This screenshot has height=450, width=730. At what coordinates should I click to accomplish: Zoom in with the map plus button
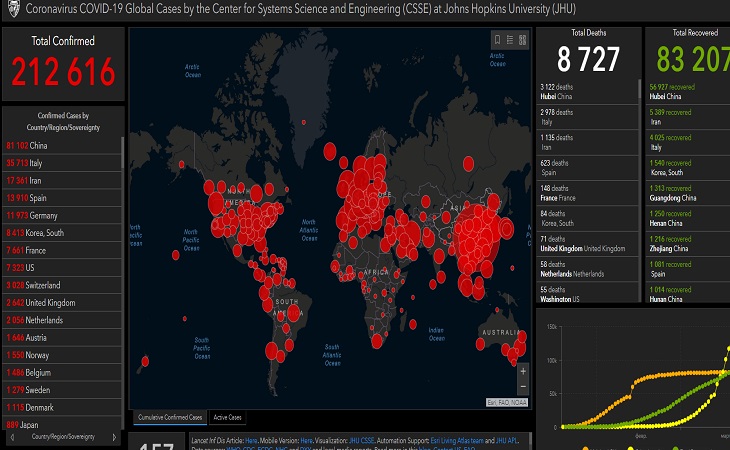click(x=522, y=370)
